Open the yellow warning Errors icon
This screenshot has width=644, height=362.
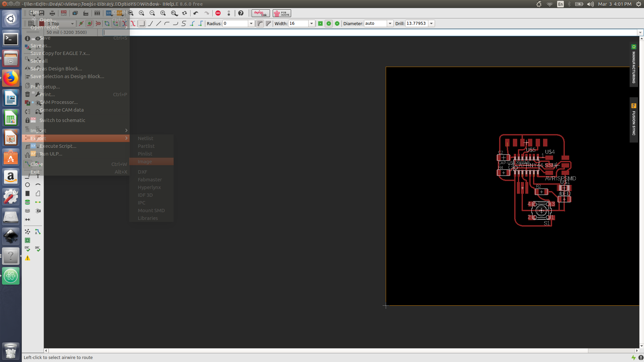[28, 258]
